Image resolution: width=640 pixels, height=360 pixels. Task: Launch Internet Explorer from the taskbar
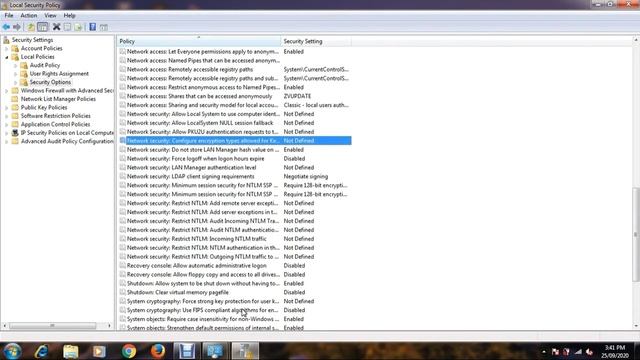(42, 351)
